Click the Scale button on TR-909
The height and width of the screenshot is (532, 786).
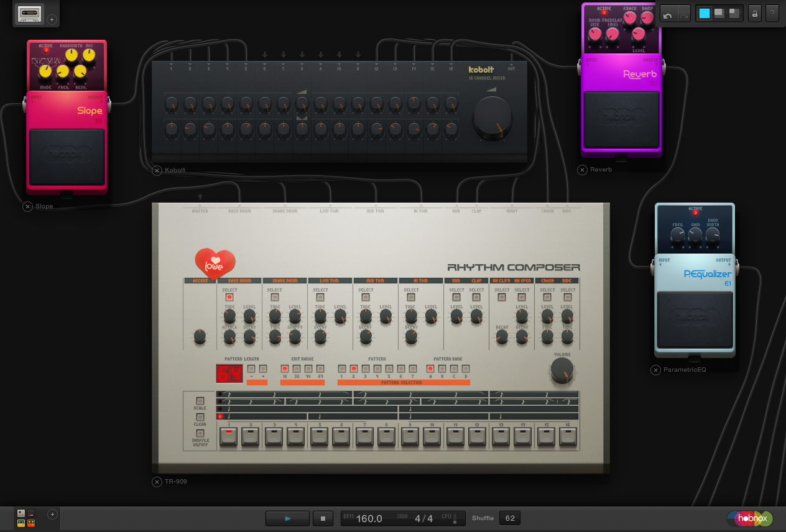coord(200,401)
